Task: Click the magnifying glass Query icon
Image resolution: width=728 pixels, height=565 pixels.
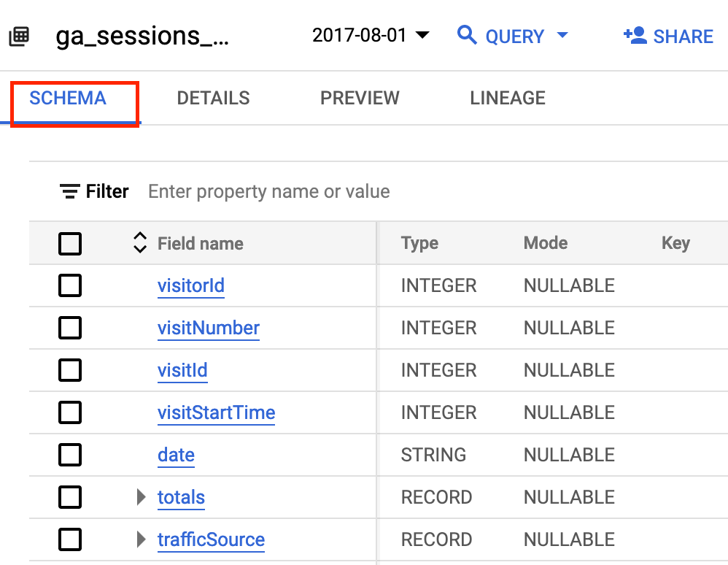Action: pyautogui.click(x=468, y=35)
